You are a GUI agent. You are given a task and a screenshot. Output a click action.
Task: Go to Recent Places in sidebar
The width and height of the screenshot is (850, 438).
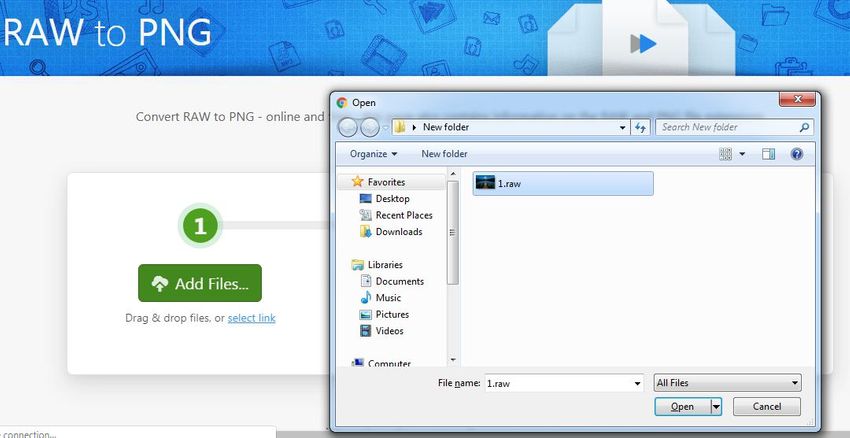tap(403, 215)
